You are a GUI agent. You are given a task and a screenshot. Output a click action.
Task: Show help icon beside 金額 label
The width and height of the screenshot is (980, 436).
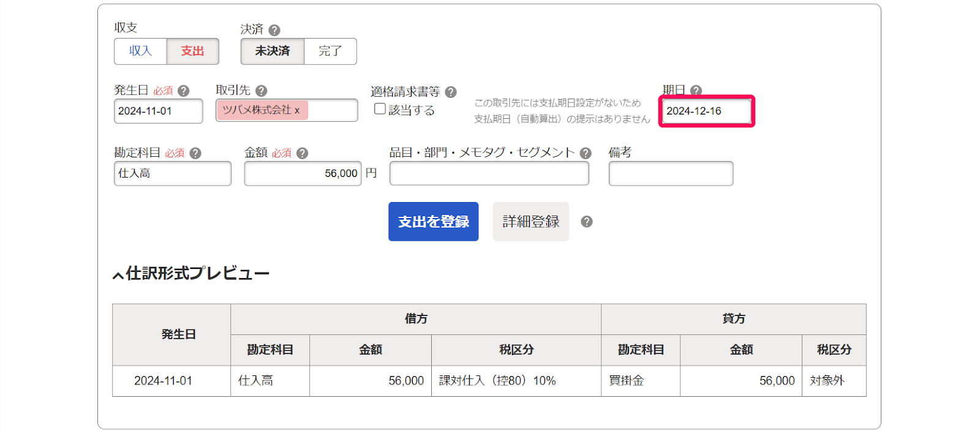click(302, 154)
